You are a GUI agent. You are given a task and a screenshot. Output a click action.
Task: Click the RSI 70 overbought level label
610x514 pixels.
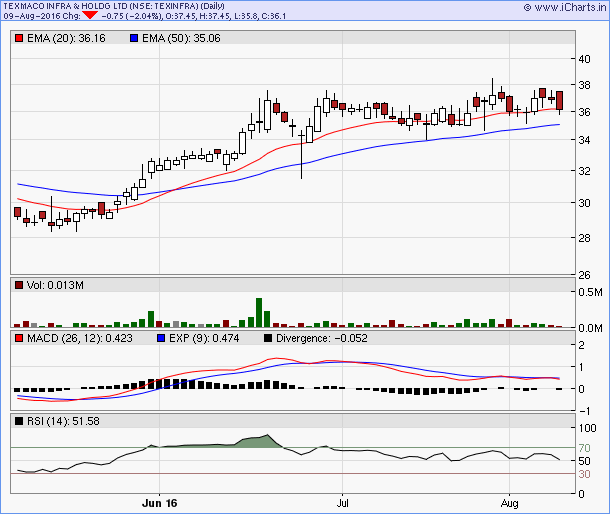point(584,448)
